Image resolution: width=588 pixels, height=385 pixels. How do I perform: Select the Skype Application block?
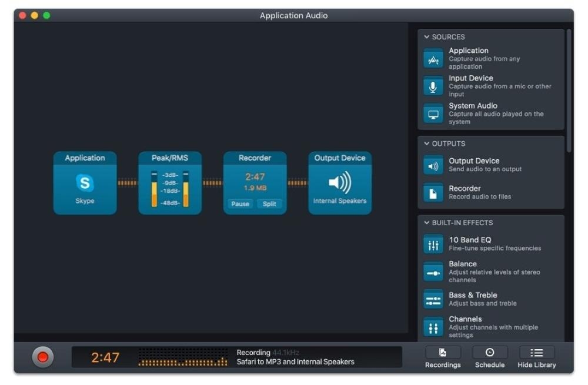(x=85, y=183)
